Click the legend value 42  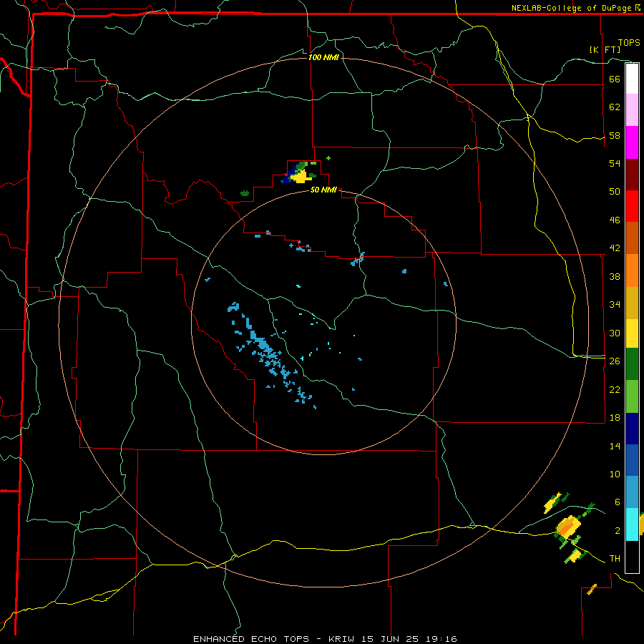[x=615, y=248]
